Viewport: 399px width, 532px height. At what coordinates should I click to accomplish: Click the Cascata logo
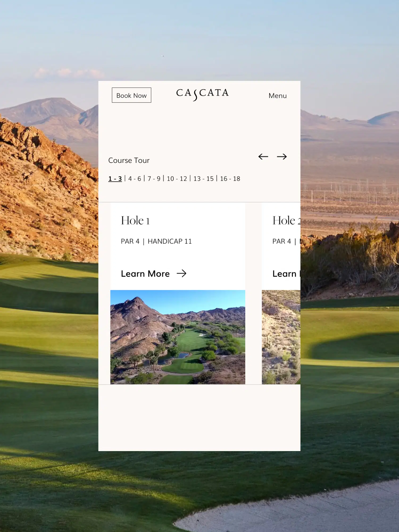202,94
